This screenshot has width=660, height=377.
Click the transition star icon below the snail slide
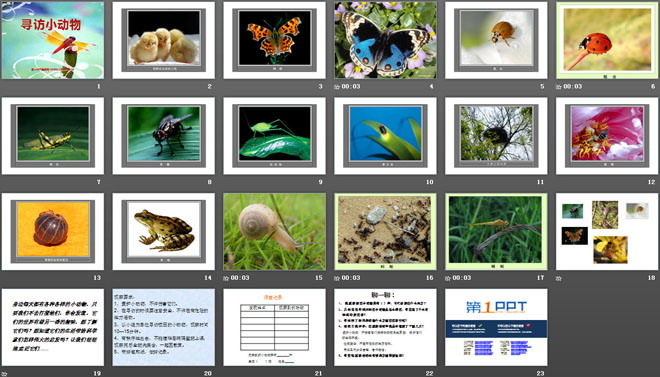coord(226,278)
